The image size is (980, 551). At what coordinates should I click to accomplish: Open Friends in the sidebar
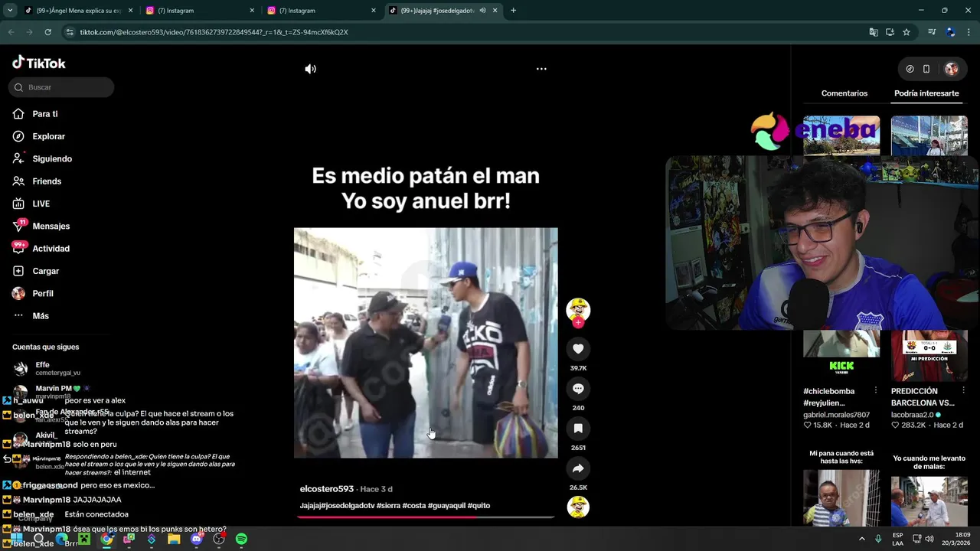[x=47, y=181]
